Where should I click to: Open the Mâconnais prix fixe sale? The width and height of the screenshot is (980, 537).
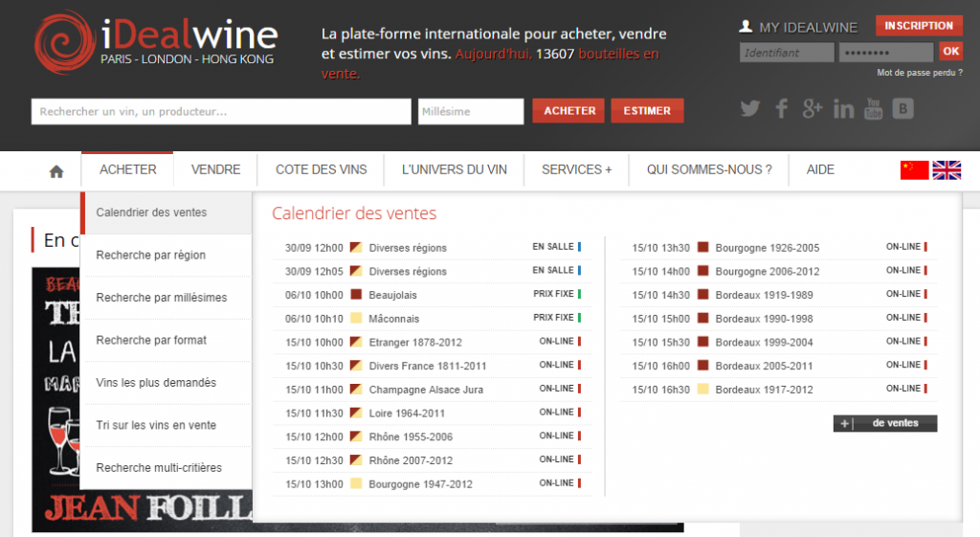[x=433, y=318]
